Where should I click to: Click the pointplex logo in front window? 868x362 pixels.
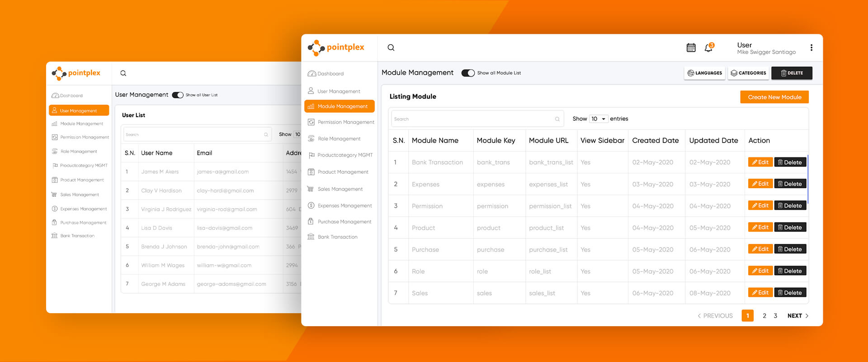coord(336,48)
